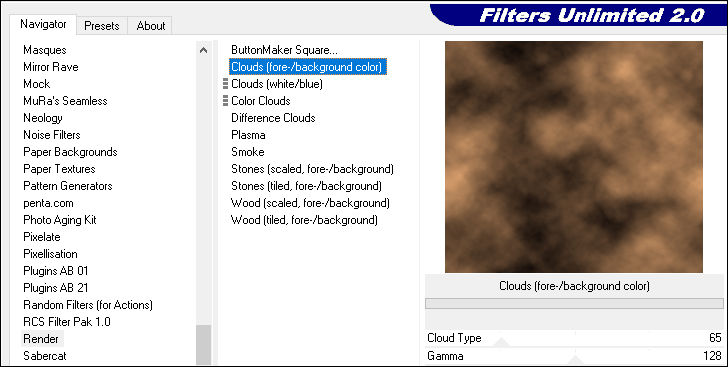Screen dimensions: 728x367
Task: Click the category list scroll-up arrow
Action: coord(203,50)
